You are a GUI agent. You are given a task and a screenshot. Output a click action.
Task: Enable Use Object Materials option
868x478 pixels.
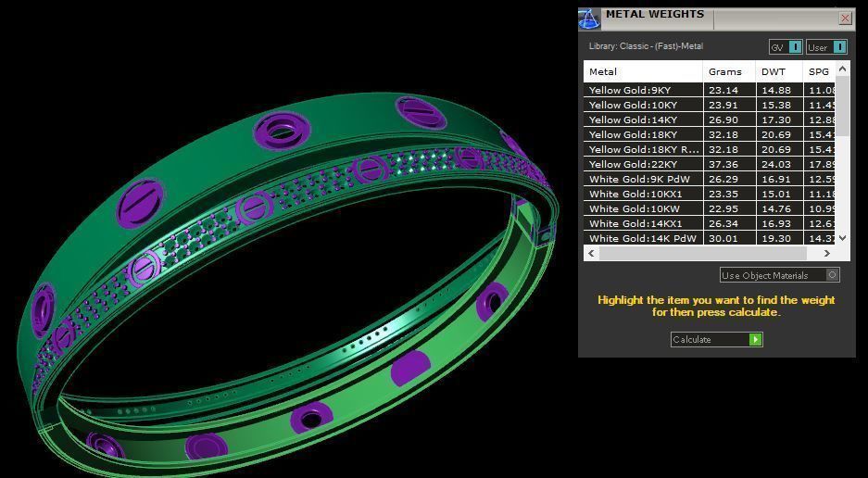coord(779,275)
